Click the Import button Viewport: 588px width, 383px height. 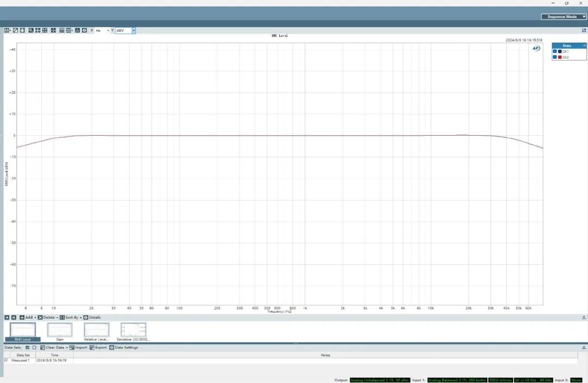[78, 348]
